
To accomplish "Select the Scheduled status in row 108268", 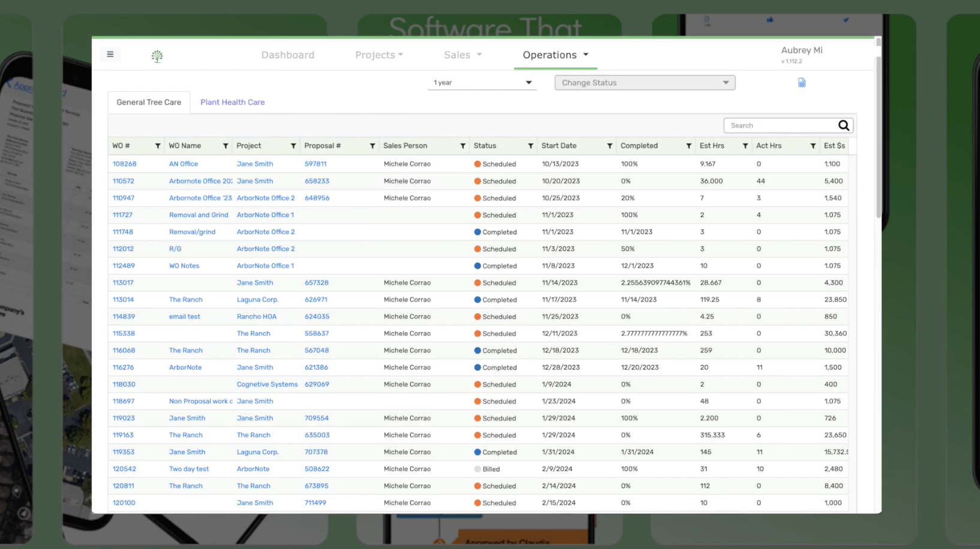I will (495, 164).
